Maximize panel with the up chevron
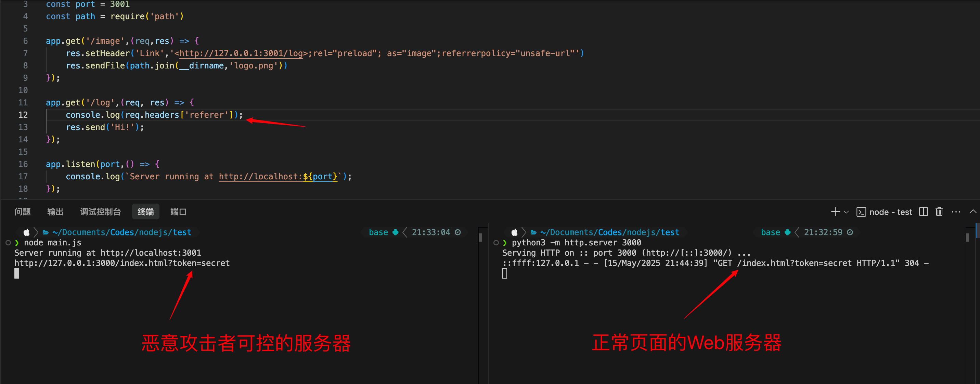The image size is (980, 384). [x=973, y=212]
